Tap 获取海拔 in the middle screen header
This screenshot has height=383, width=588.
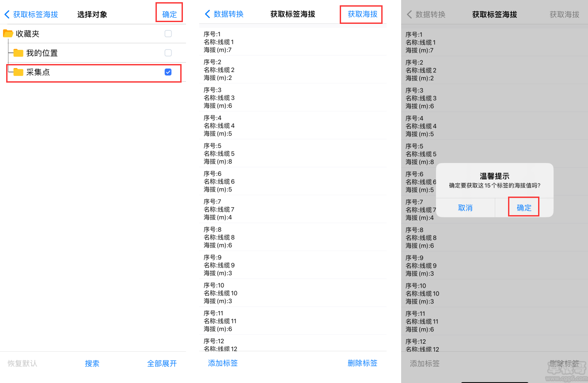click(x=363, y=14)
